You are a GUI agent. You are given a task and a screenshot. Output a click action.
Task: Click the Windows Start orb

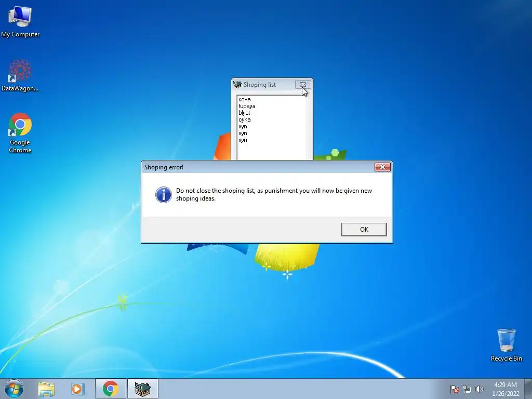(14, 389)
